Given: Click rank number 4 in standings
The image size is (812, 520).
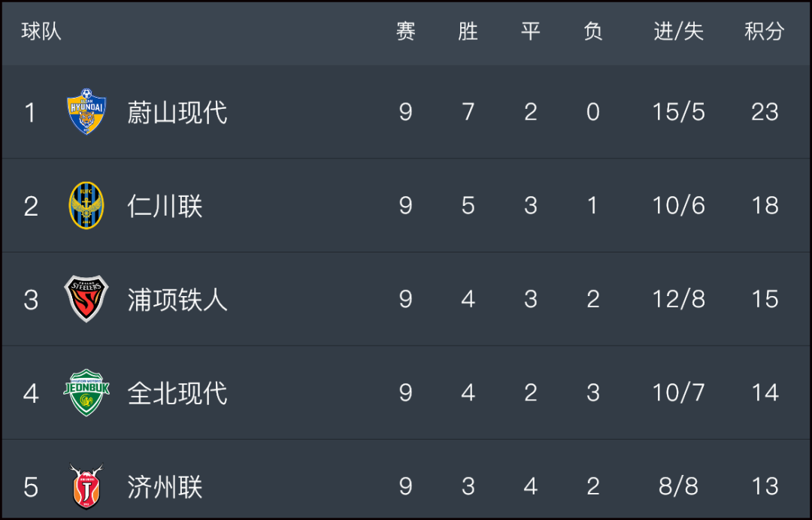Looking at the screenshot, I should coord(31,393).
